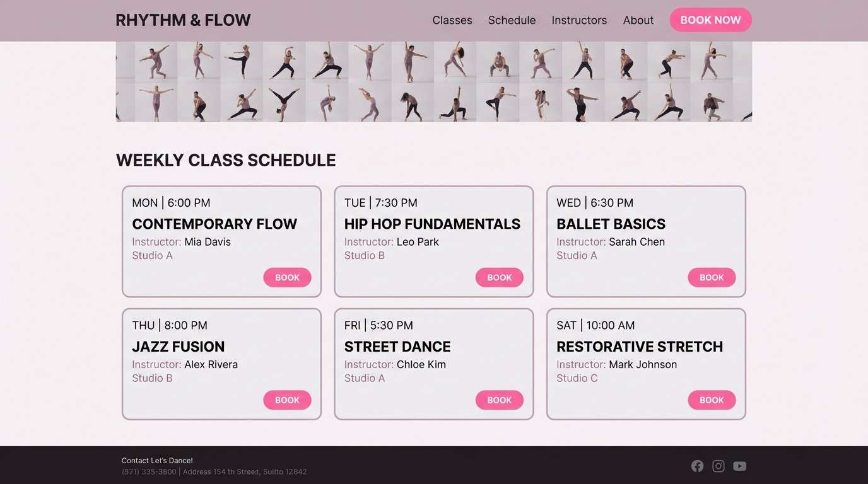Open the Schedule menu item
868x484 pixels.
click(512, 20)
